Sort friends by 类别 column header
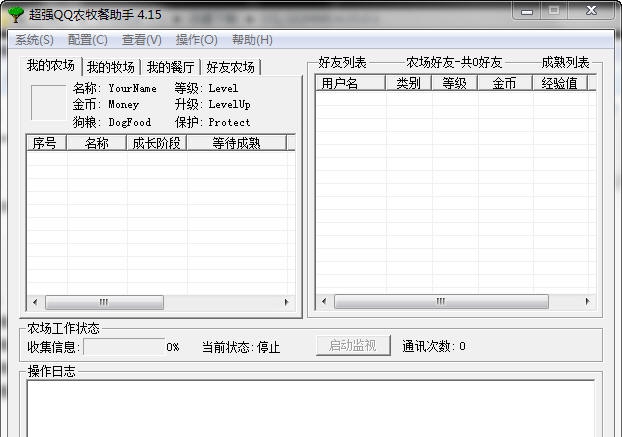 [x=408, y=83]
